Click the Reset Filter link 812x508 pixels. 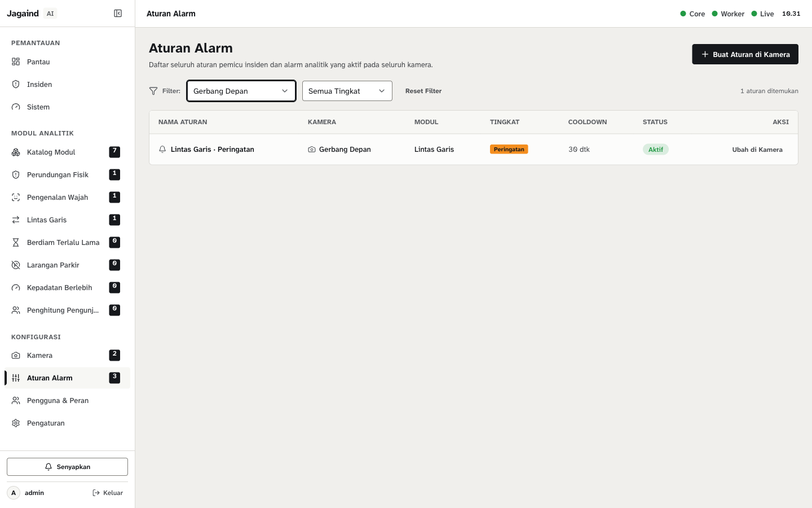(x=423, y=91)
